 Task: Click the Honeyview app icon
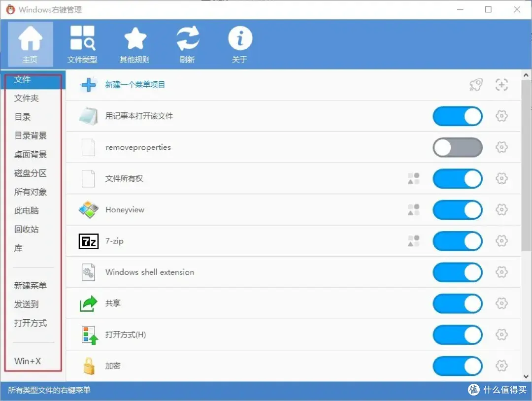89,210
